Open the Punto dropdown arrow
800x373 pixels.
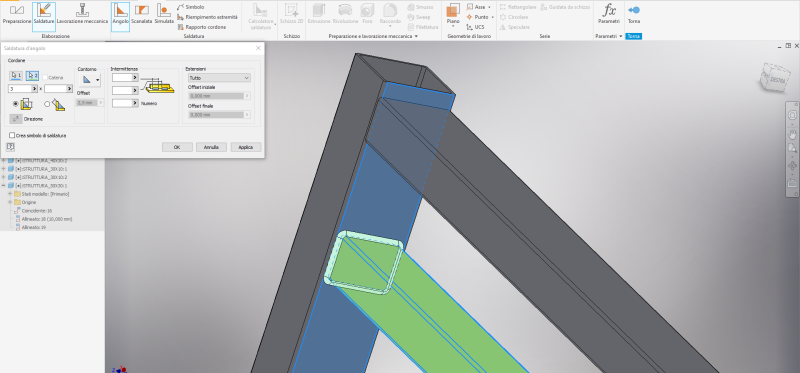[x=492, y=17]
